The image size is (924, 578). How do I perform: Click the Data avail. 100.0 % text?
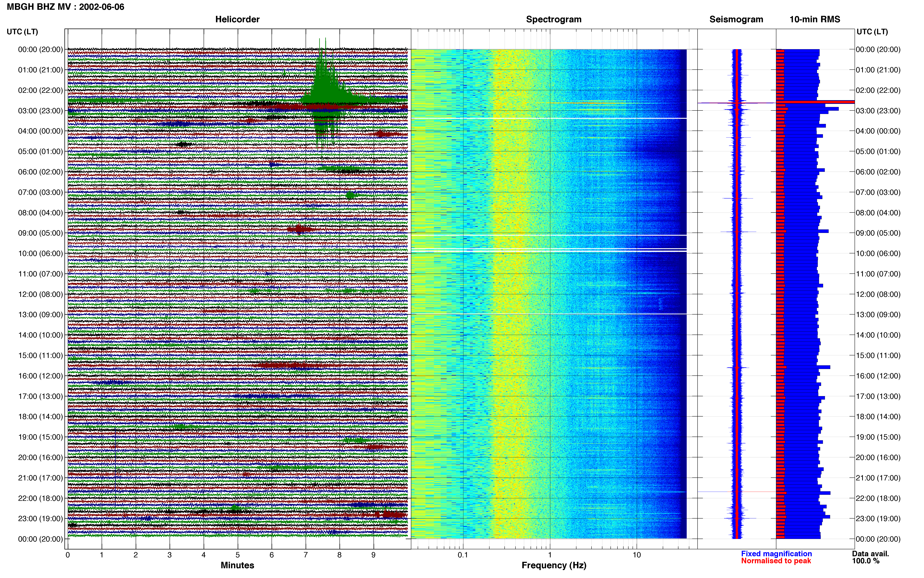870,557
